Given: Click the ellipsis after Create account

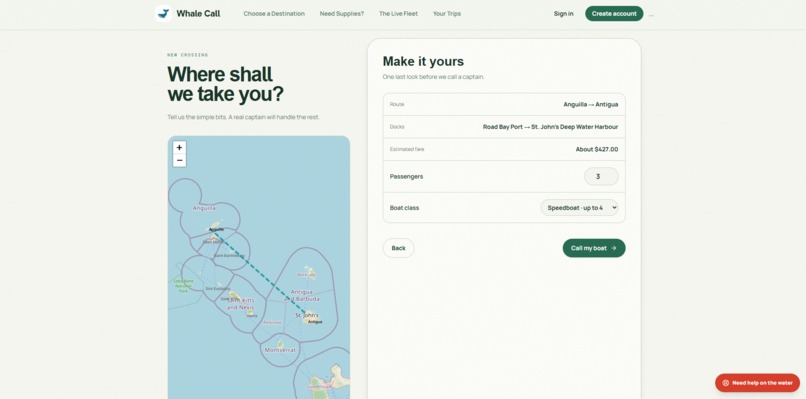Looking at the screenshot, I should tap(651, 15).
